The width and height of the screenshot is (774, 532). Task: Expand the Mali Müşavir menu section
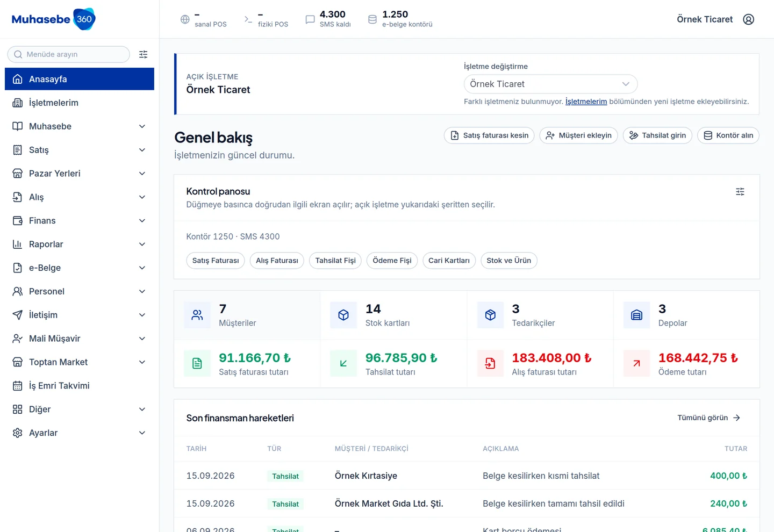click(80, 339)
